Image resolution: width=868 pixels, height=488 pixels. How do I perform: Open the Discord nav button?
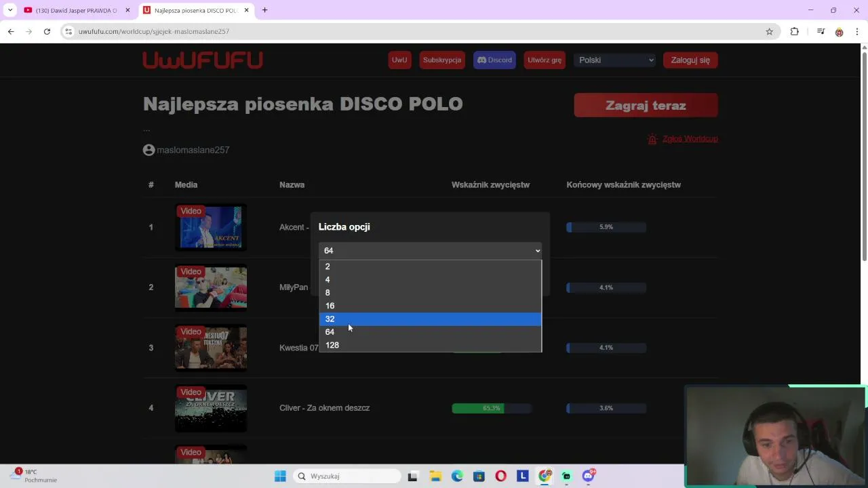click(x=494, y=60)
